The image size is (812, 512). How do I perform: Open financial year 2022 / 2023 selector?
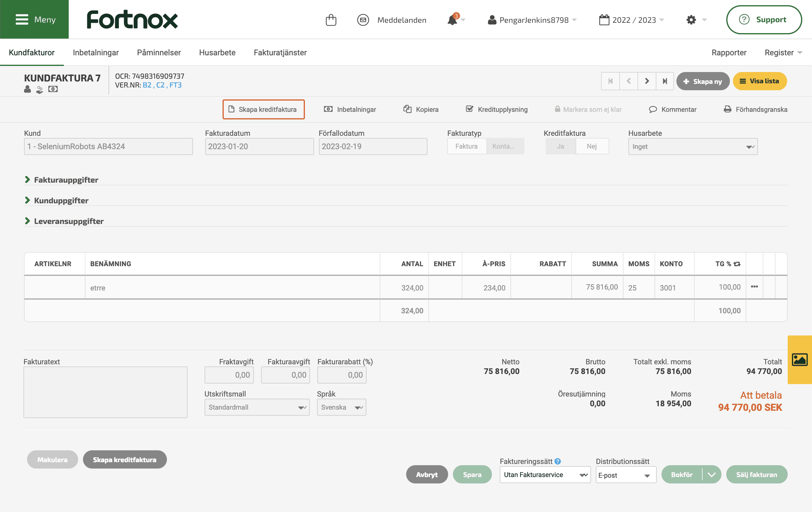pos(631,20)
